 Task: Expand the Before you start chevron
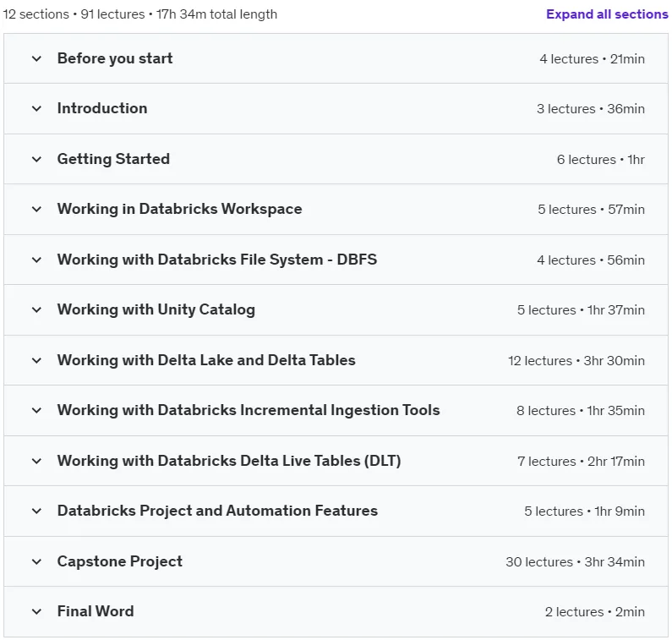[37, 58]
